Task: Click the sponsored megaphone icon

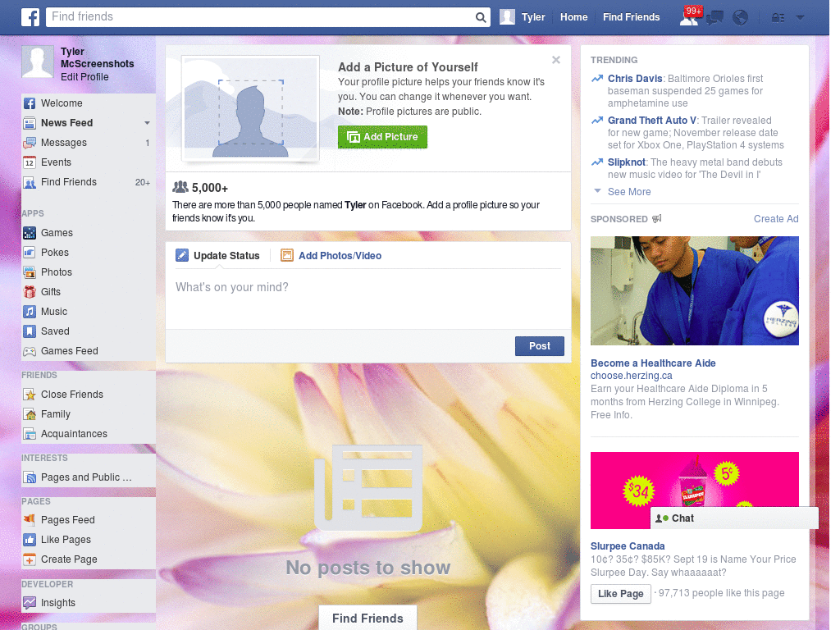Action: pos(657,218)
